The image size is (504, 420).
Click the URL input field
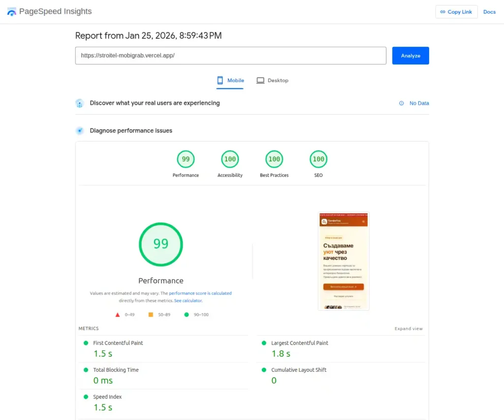230,56
